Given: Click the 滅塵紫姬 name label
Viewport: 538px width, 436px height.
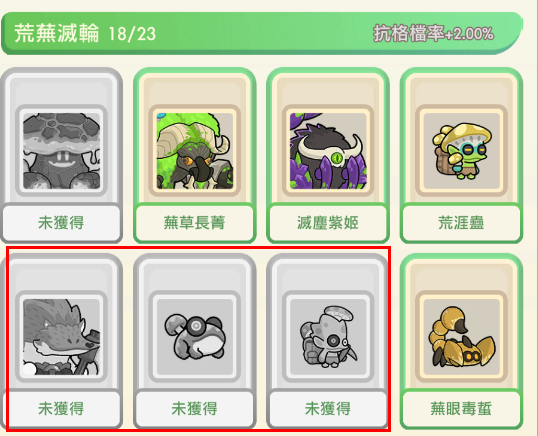Looking at the screenshot, I should point(328,223).
